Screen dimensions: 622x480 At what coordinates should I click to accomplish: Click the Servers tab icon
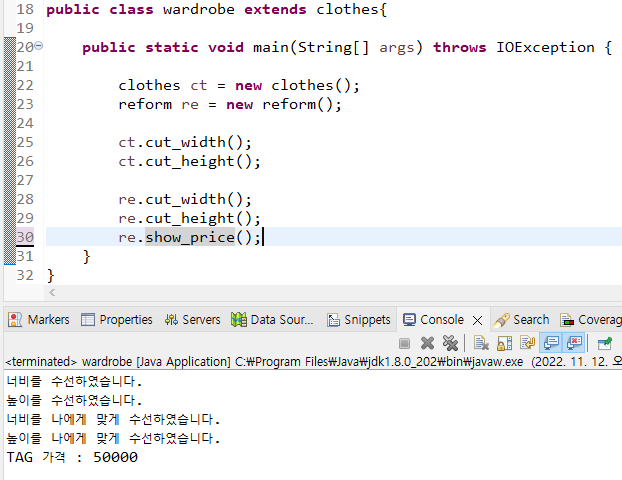(x=171, y=320)
